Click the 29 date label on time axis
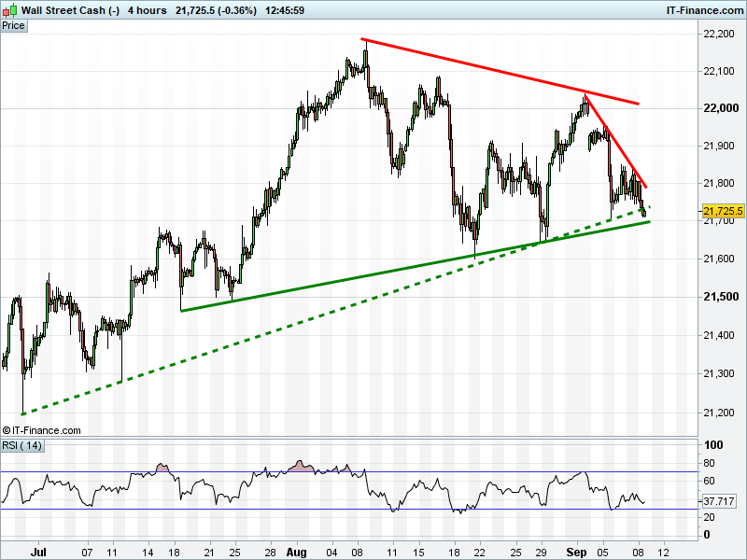This screenshot has height=560, width=747. (541, 553)
